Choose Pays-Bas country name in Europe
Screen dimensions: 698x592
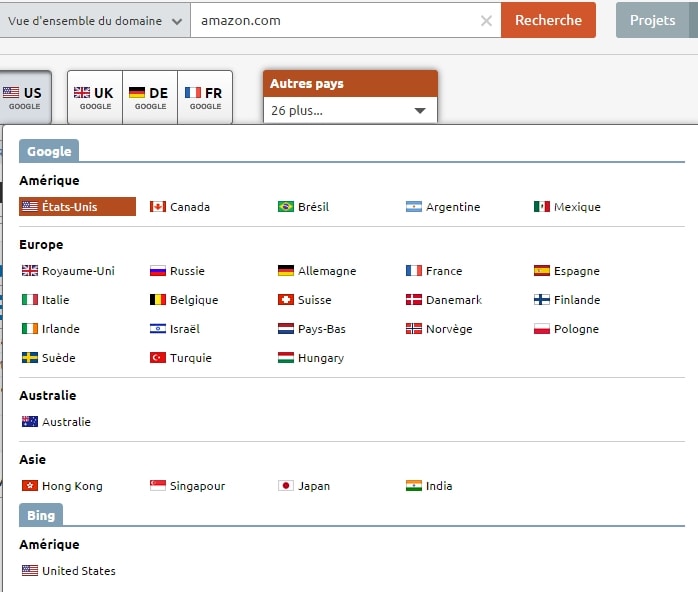321,328
